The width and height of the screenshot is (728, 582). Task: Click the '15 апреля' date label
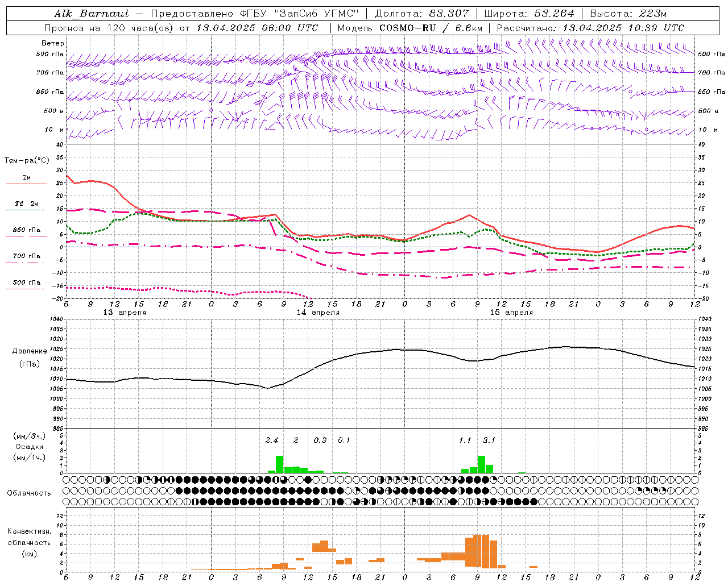(x=511, y=313)
